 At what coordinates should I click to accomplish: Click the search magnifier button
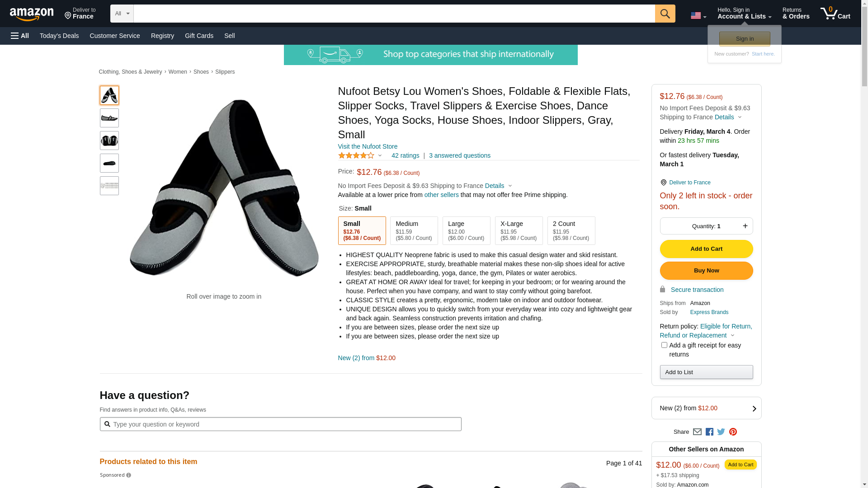tap(665, 14)
